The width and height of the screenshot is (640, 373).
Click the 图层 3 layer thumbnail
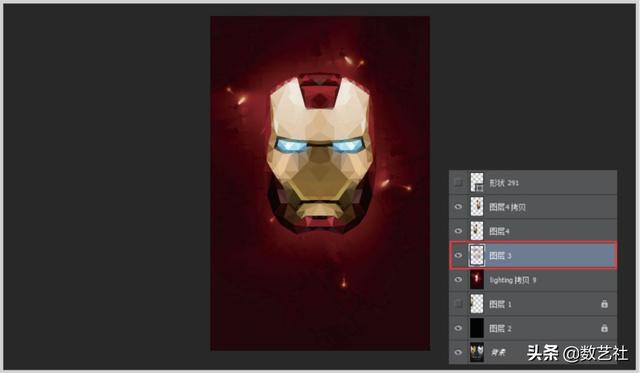click(x=477, y=255)
